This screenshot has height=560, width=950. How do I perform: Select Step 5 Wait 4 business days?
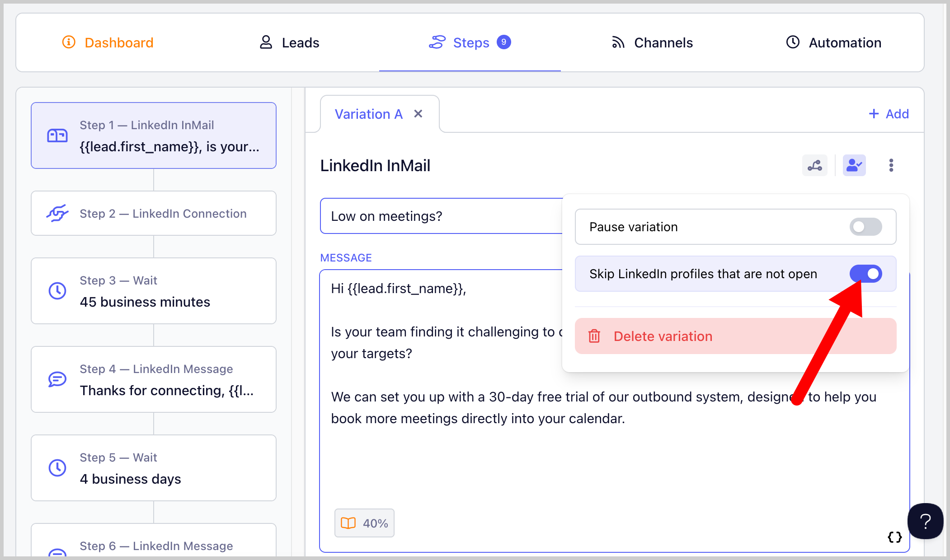tap(154, 468)
